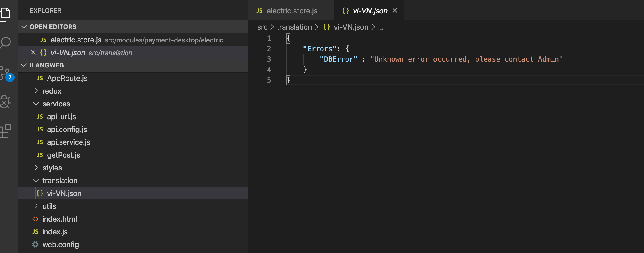Switch to the electric.store.js tab
This screenshot has width=644, height=253.
tap(292, 11)
